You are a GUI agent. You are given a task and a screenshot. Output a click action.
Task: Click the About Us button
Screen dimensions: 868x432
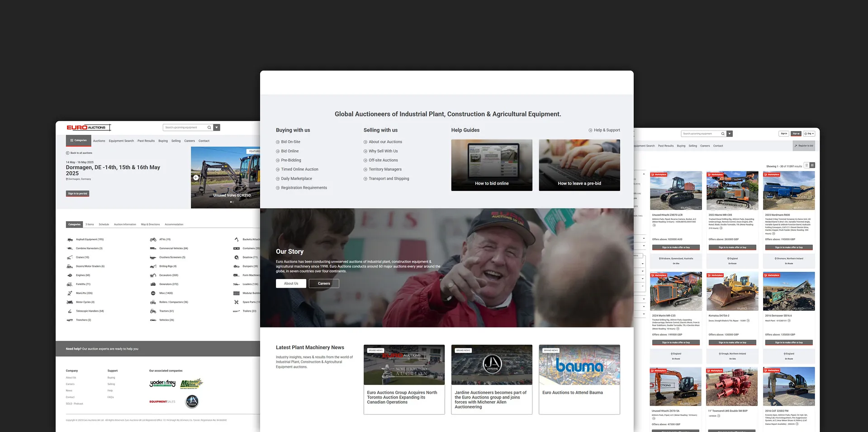(291, 284)
